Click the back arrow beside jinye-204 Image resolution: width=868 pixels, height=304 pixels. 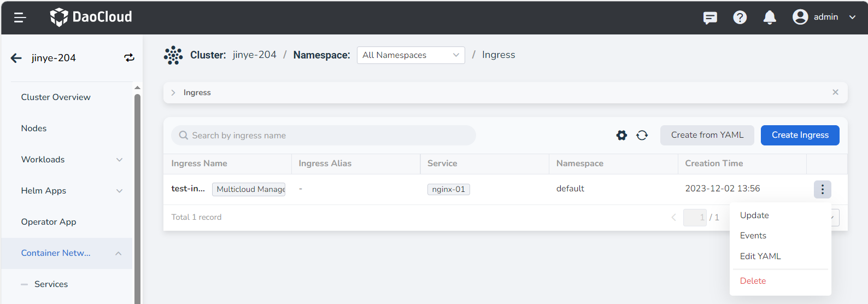16,58
